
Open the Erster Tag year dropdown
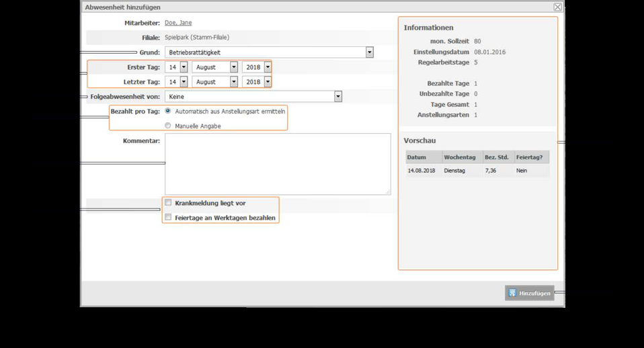point(268,67)
